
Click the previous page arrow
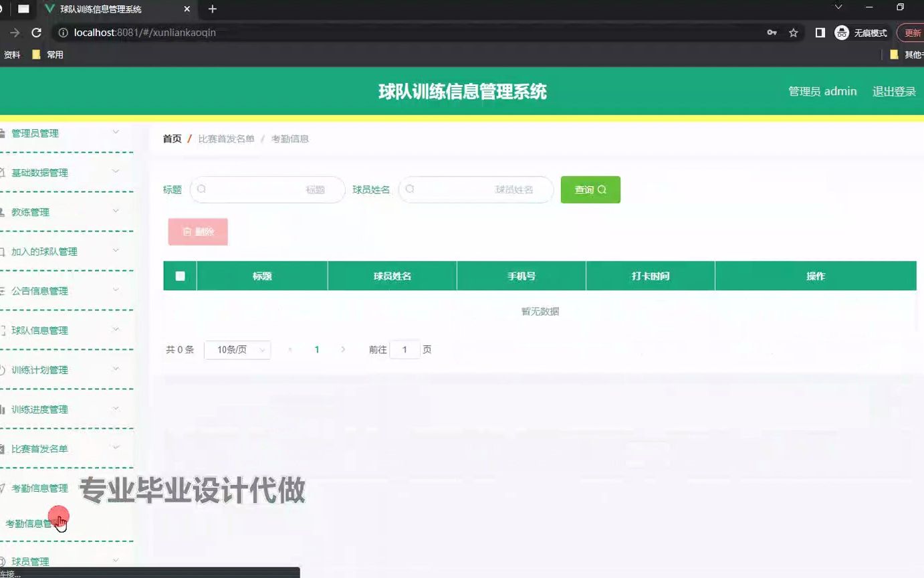(x=290, y=350)
